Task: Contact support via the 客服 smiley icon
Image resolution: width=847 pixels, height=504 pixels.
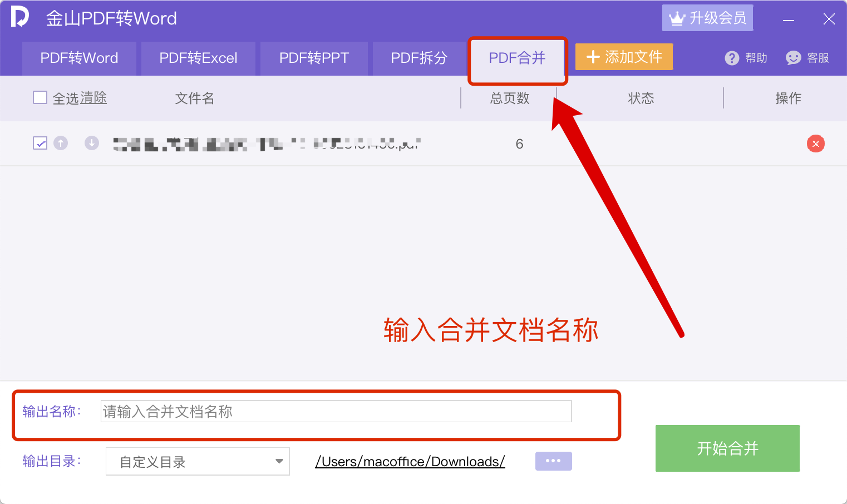Action: 793,58
